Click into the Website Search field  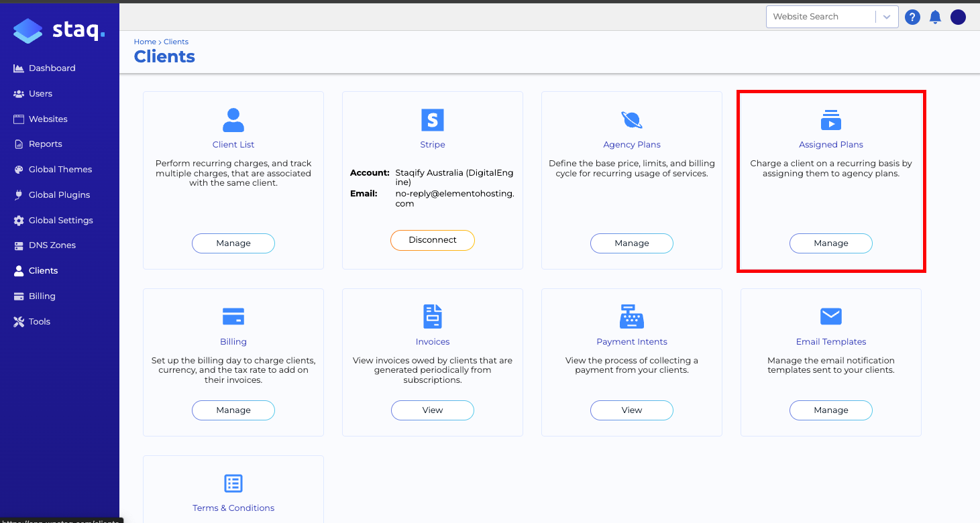[820, 17]
